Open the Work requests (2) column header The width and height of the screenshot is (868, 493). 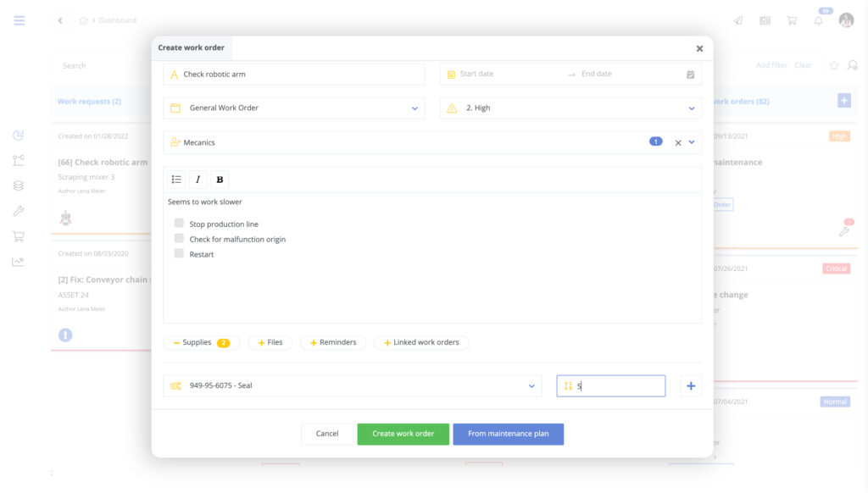click(x=89, y=102)
